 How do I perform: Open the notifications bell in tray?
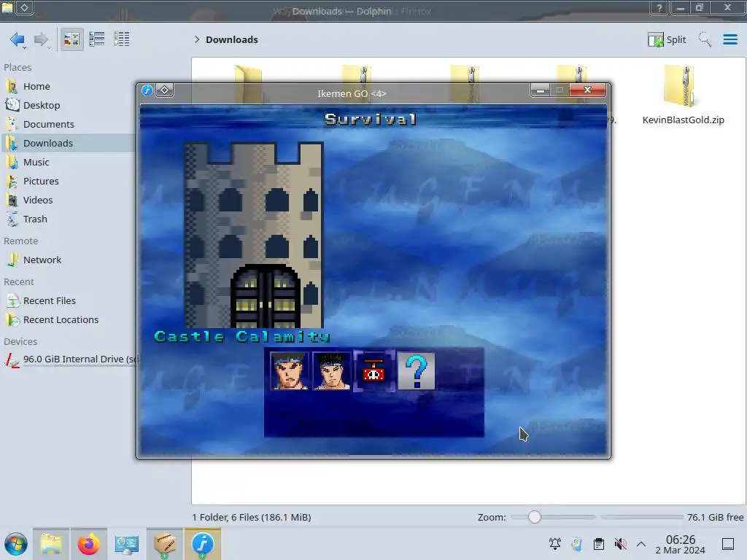tap(555, 544)
